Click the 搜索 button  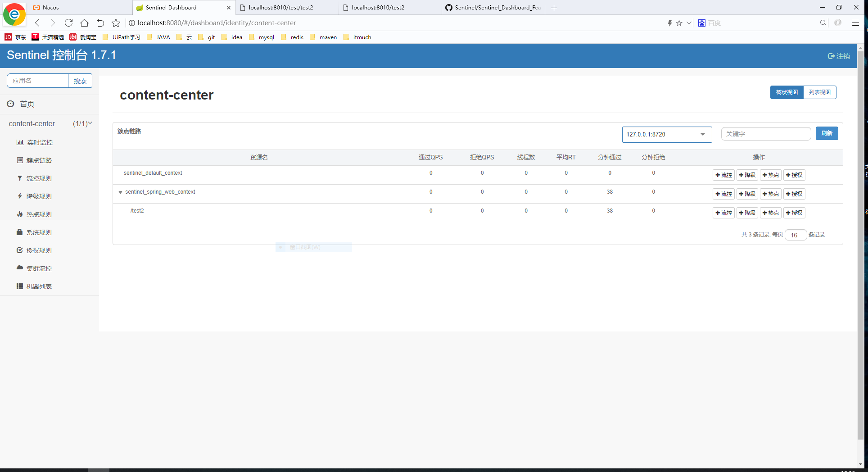(80, 81)
